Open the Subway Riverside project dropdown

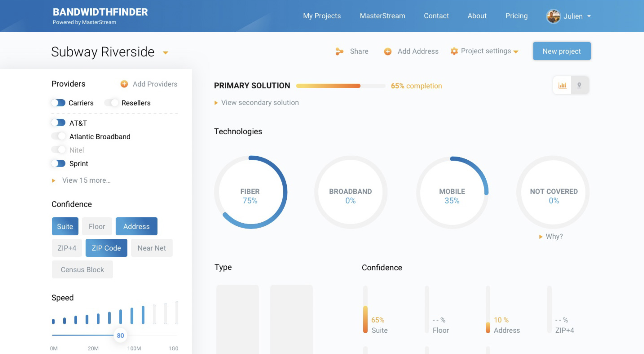(x=166, y=53)
